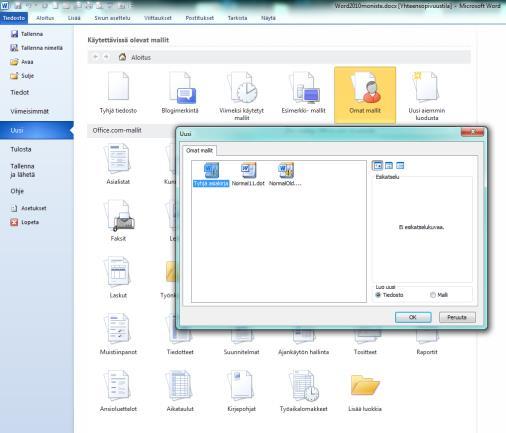The width and height of the screenshot is (506, 433).
Task: Open the Ohje backstage section
Action: (x=17, y=191)
